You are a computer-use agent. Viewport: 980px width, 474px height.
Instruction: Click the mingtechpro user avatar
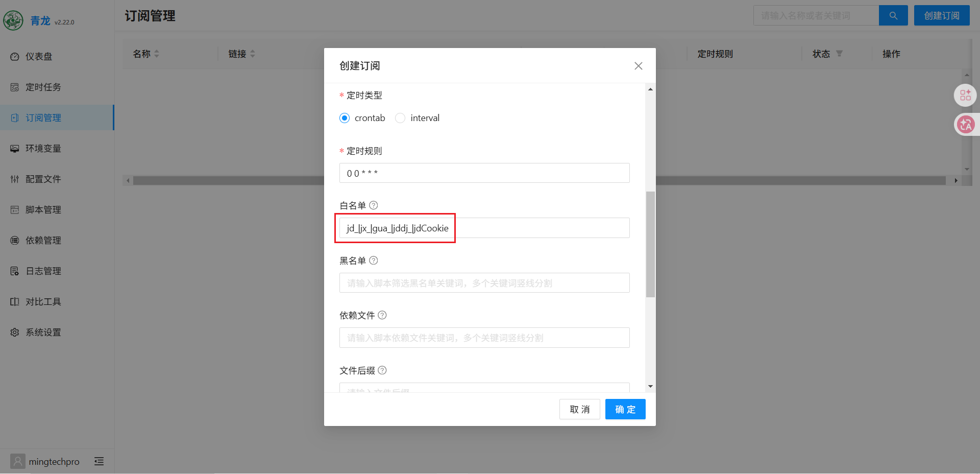coord(17,461)
